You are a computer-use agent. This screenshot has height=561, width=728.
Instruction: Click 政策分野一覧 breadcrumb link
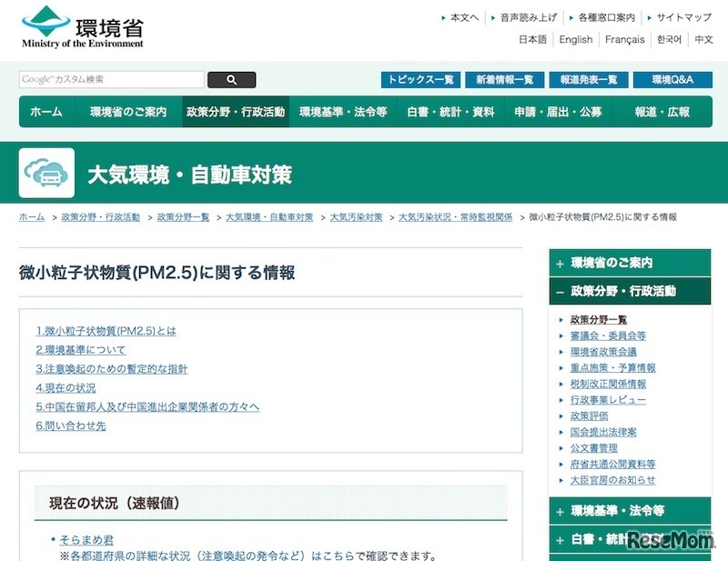pyautogui.click(x=184, y=217)
